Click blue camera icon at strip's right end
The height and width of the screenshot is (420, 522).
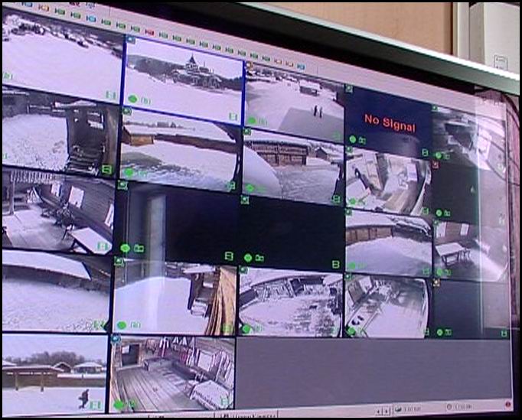click(x=301, y=67)
